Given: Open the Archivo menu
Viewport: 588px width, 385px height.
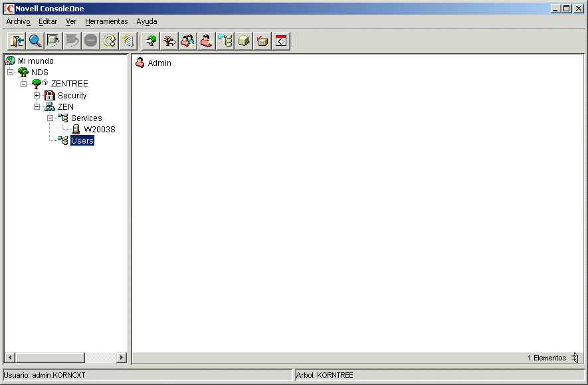Looking at the screenshot, I should 18,21.
